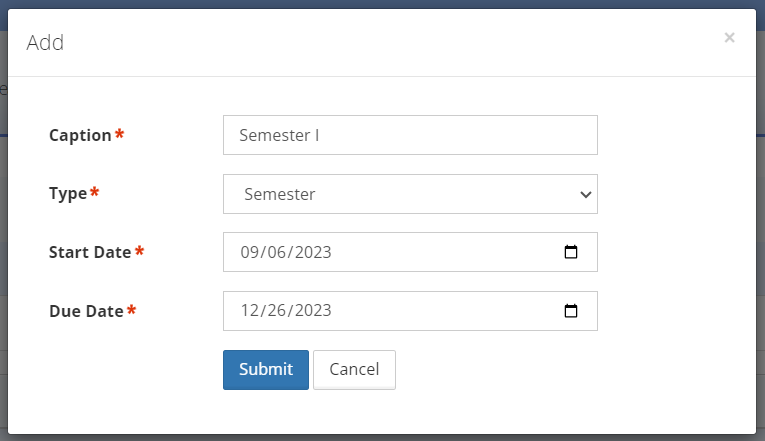The height and width of the screenshot is (441, 765).
Task: Click the Start Date field label
Action: (x=90, y=252)
